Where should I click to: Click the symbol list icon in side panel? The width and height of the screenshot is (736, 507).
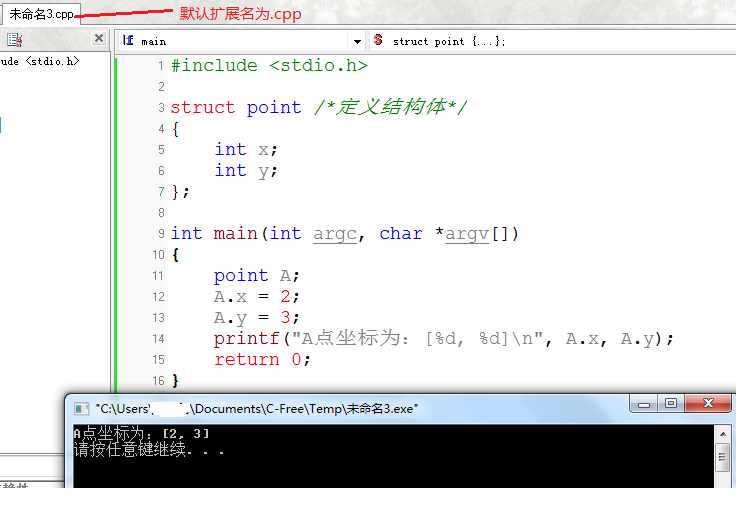(x=15, y=40)
